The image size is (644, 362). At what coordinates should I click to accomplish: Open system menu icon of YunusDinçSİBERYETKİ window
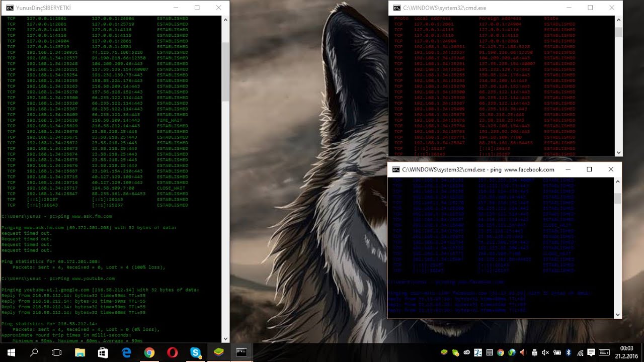(x=10, y=8)
